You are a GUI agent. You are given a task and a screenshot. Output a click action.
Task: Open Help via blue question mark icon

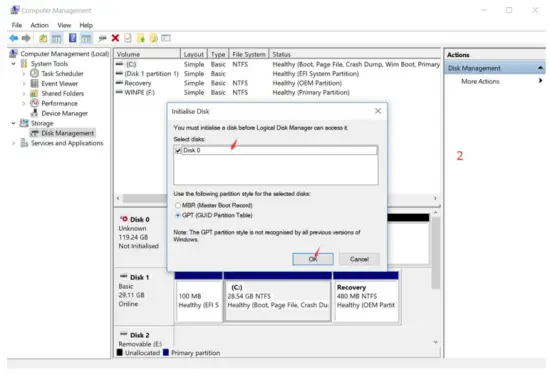click(72, 38)
